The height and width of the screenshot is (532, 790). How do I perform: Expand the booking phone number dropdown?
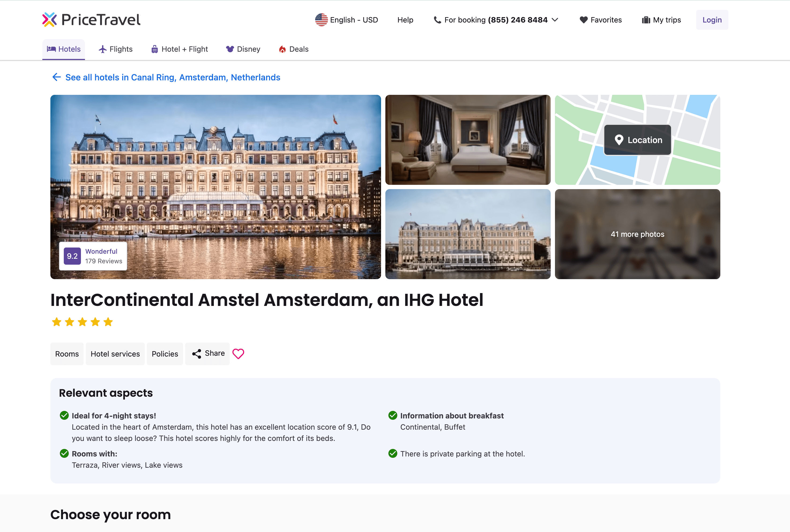555,20
